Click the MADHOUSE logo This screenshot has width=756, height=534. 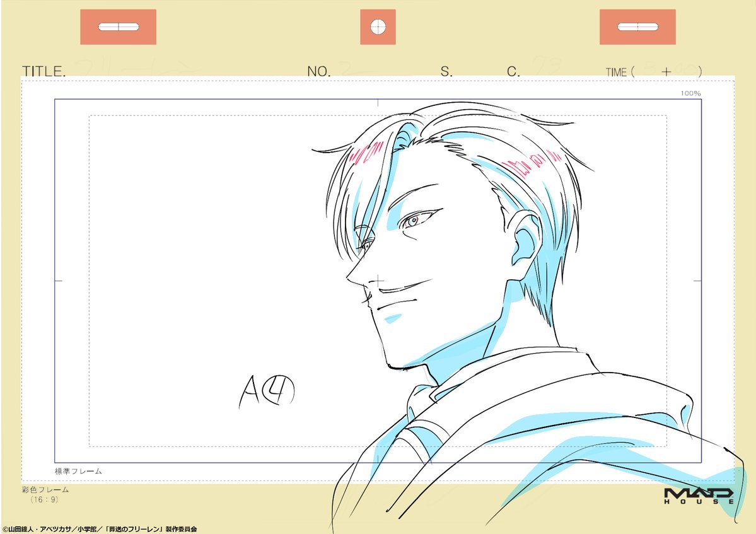699,496
